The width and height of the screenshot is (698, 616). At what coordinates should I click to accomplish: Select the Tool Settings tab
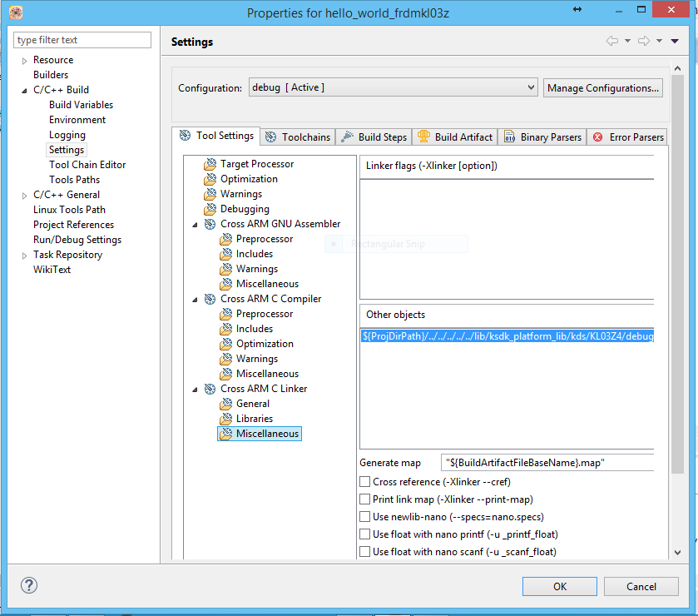216,136
